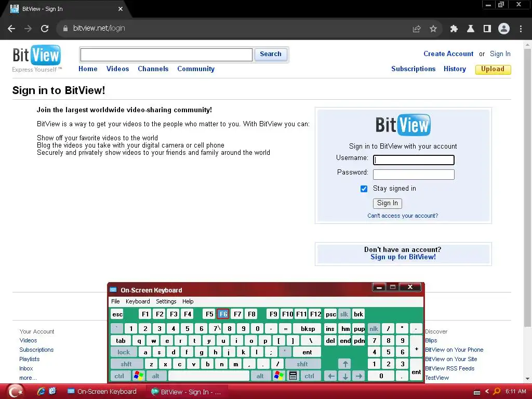Click the down arrow key on keyboard
532x399 pixels.
click(x=345, y=376)
